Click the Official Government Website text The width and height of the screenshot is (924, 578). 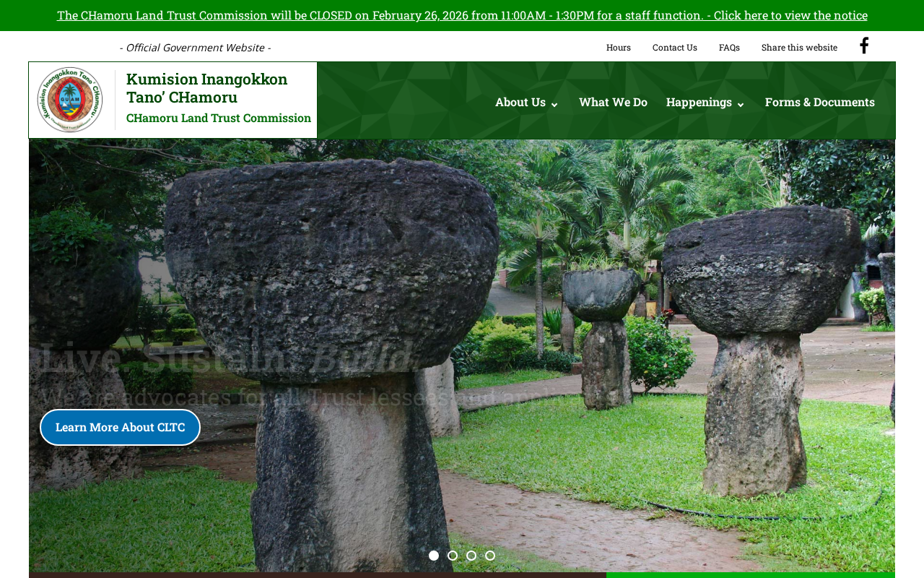(195, 47)
